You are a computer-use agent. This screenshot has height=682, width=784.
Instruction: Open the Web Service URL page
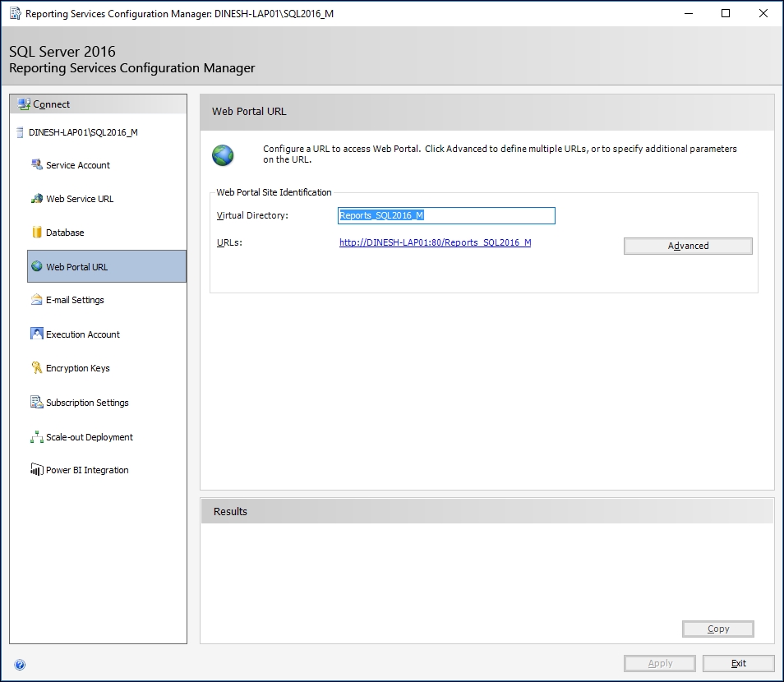coord(80,199)
